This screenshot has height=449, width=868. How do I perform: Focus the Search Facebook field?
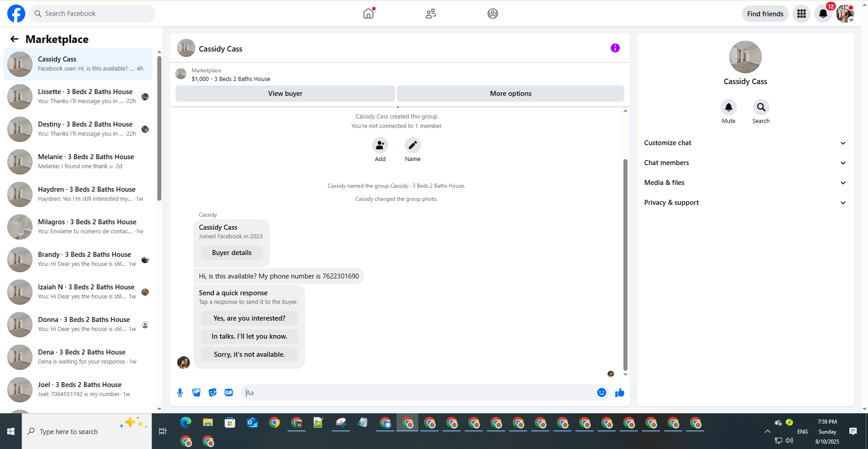pos(92,14)
